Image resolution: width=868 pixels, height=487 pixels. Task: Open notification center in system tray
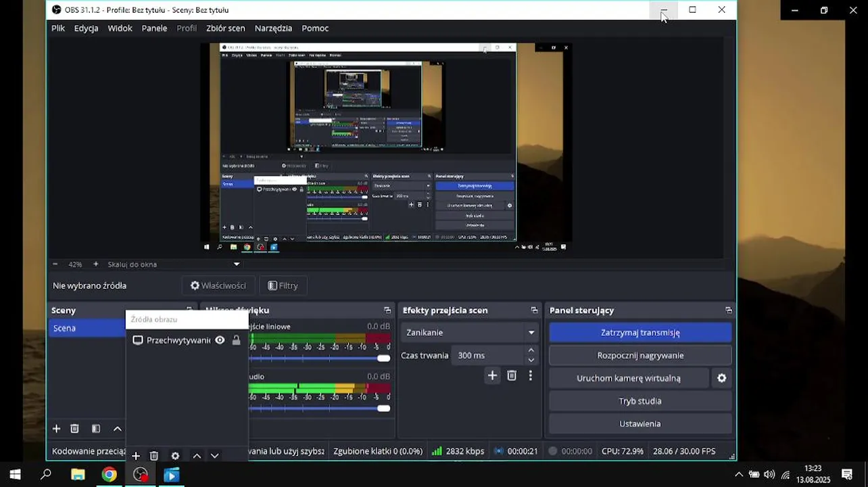tap(846, 475)
